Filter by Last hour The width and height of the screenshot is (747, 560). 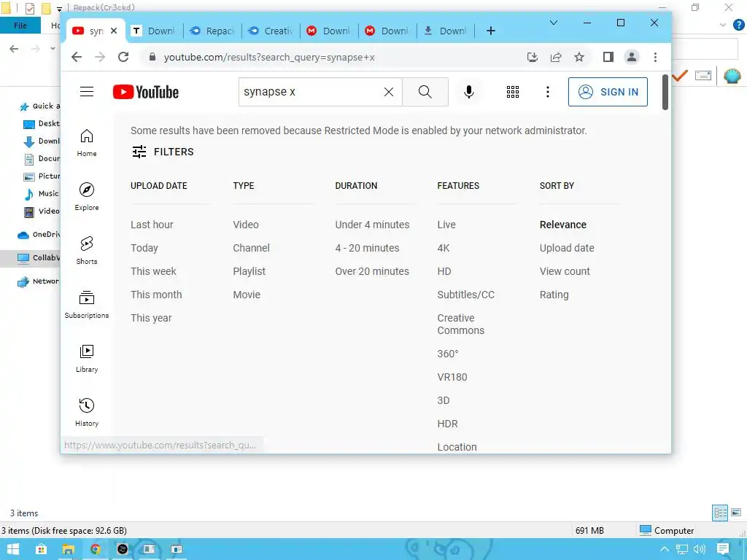pos(152,225)
